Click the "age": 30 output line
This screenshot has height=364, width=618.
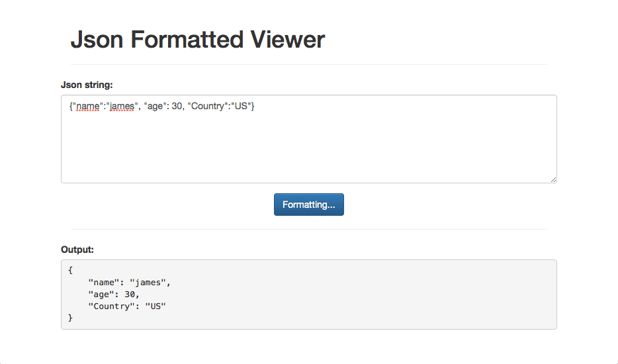[x=114, y=295]
